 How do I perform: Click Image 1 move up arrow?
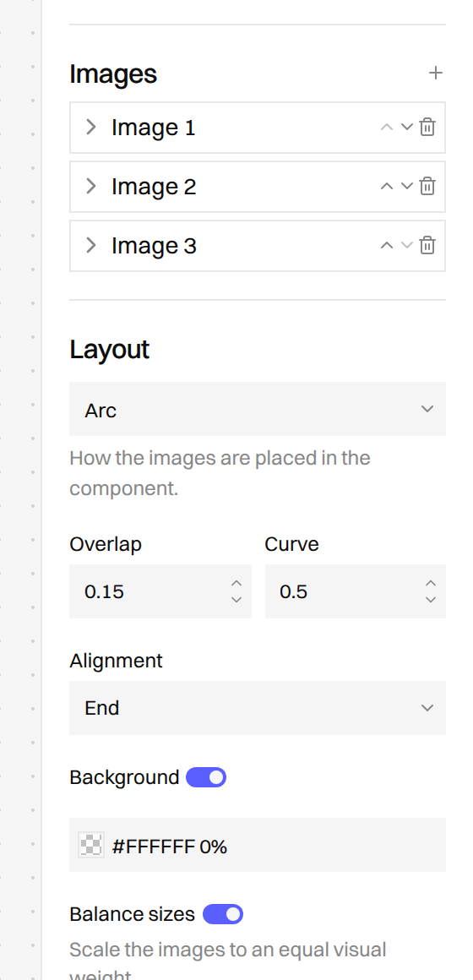(387, 127)
